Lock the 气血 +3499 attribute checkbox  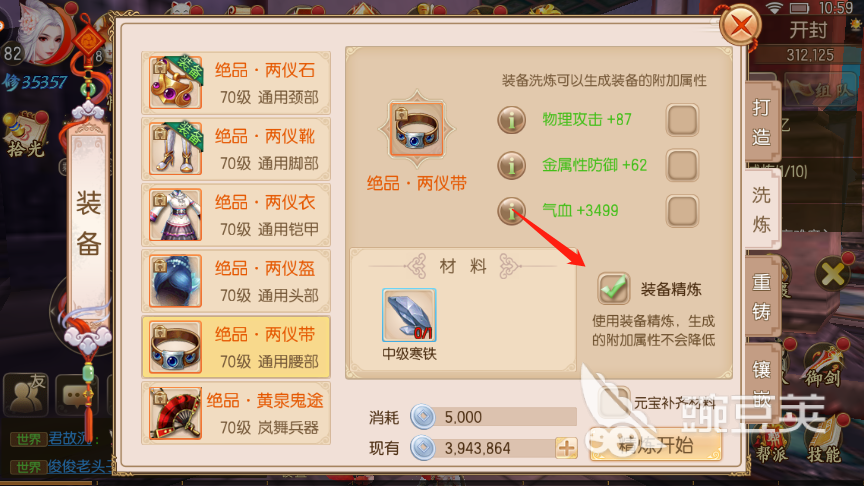point(682,210)
